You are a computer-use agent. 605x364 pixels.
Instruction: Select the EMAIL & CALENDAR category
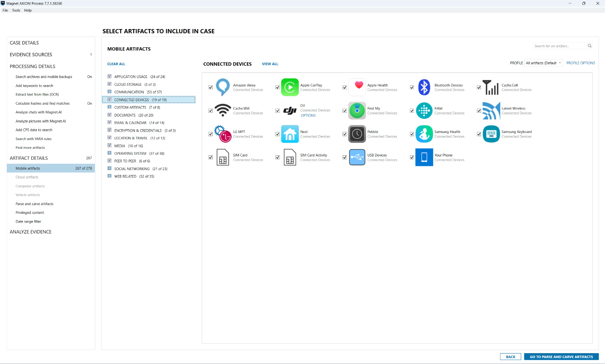coord(139,123)
